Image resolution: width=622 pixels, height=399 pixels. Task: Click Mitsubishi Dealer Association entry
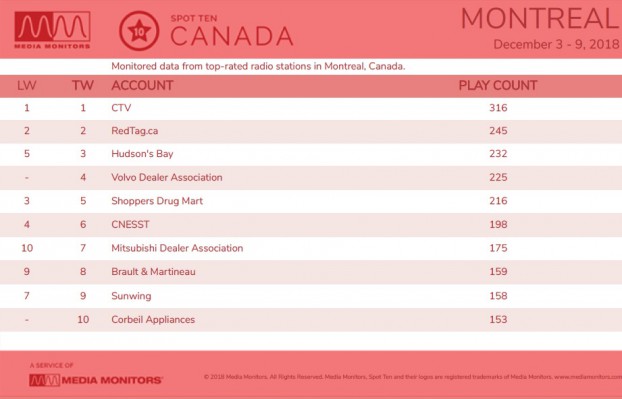[177, 248]
